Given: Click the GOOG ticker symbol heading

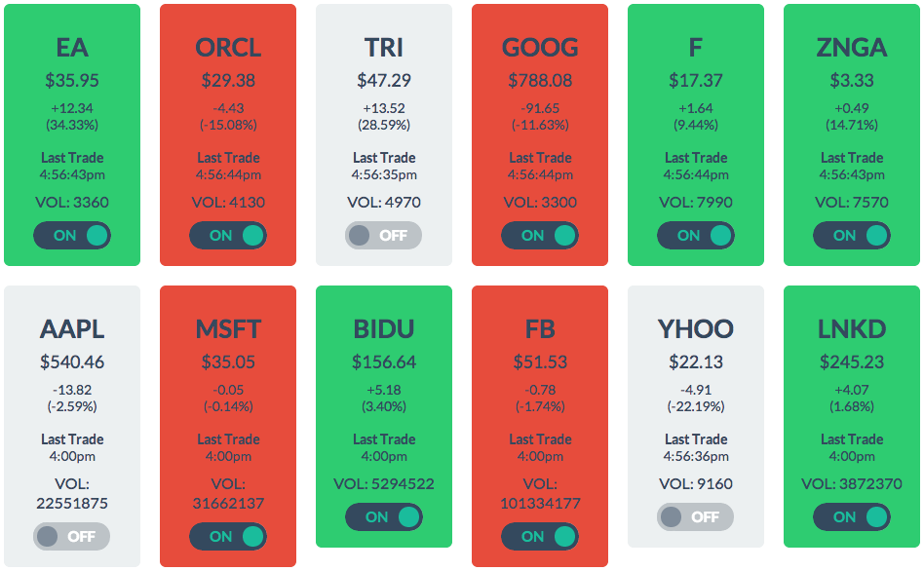Looking at the screenshot, I should (x=540, y=47).
